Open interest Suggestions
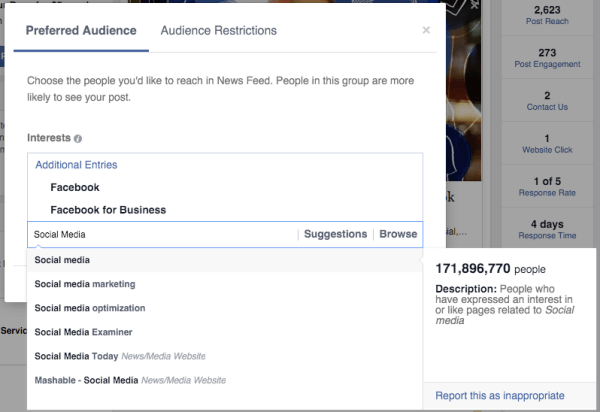This screenshot has width=600, height=412. (x=336, y=234)
